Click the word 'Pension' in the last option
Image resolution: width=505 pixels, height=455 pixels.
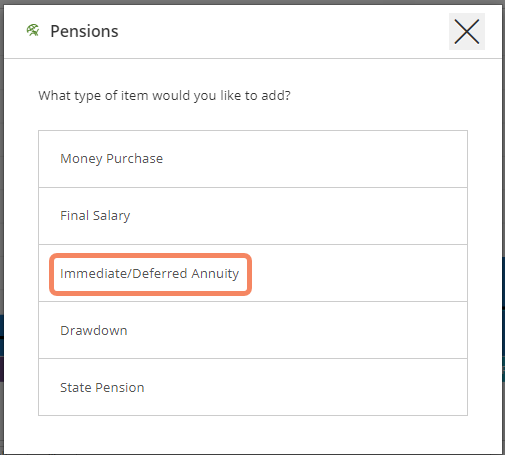coord(120,388)
